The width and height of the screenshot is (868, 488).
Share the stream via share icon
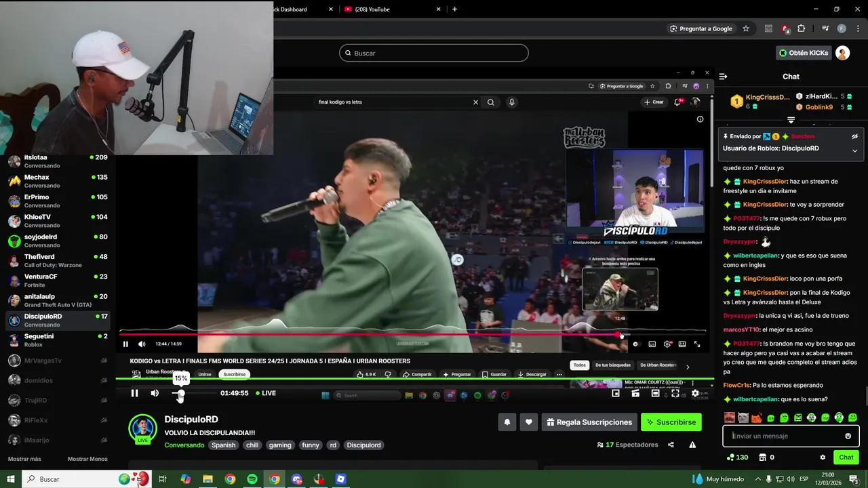click(x=671, y=445)
